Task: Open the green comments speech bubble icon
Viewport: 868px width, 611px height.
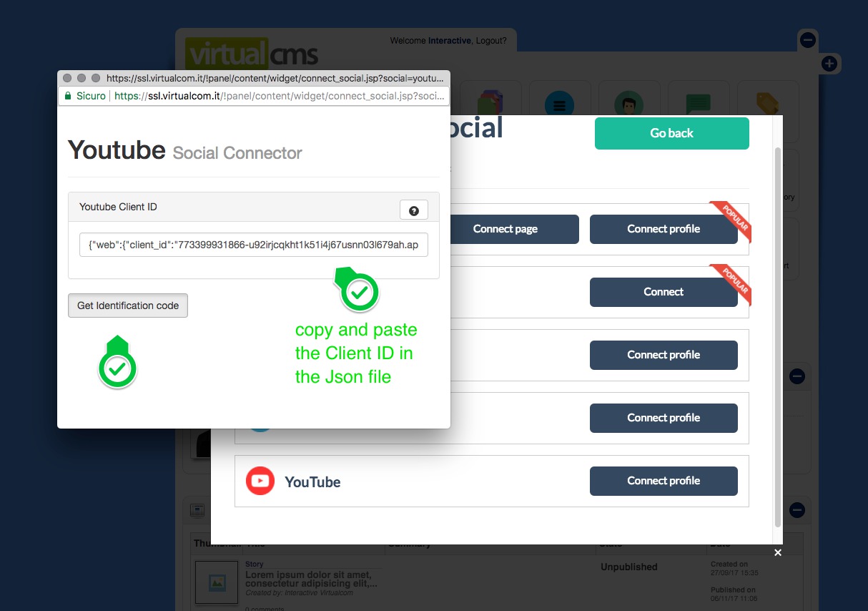Action: (x=698, y=104)
